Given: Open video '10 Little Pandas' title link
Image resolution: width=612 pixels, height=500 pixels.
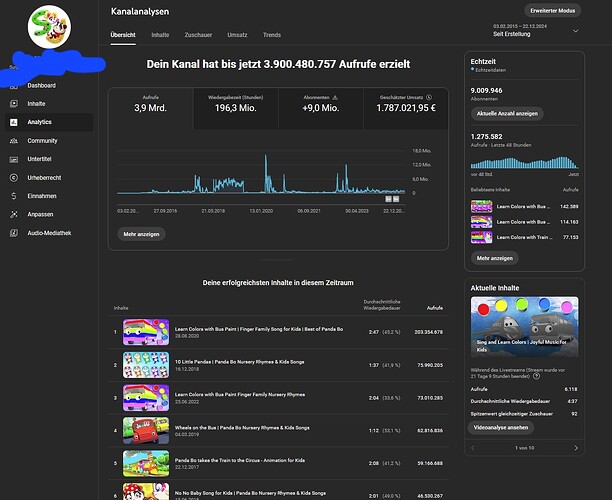Looking at the screenshot, I should (239, 362).
